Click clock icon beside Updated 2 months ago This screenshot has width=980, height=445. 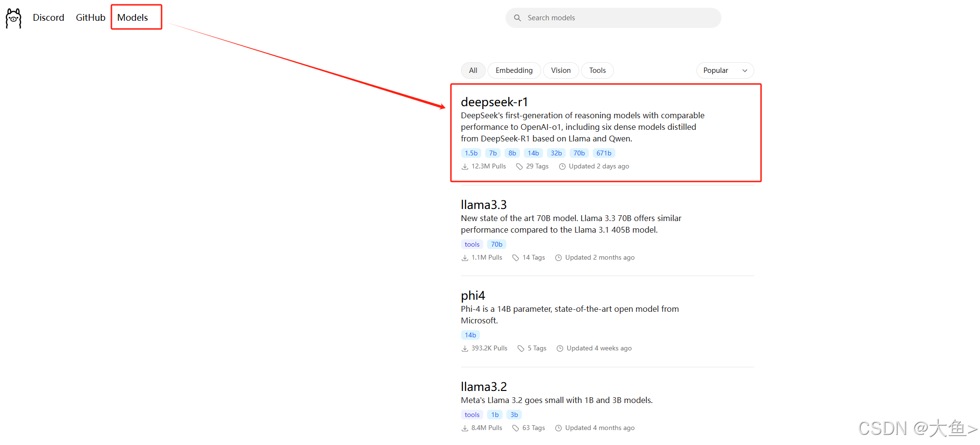558,258
